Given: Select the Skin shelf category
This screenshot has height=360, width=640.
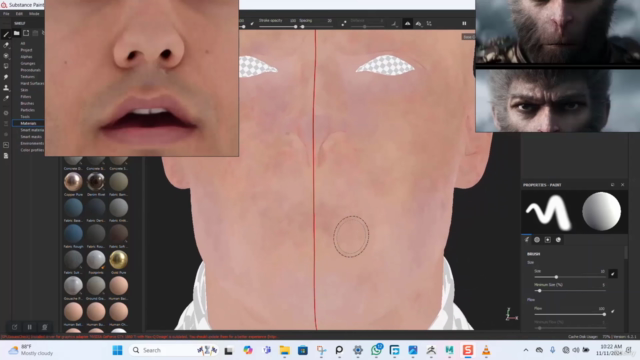Looking at the screenshot, I should [24, 90].
